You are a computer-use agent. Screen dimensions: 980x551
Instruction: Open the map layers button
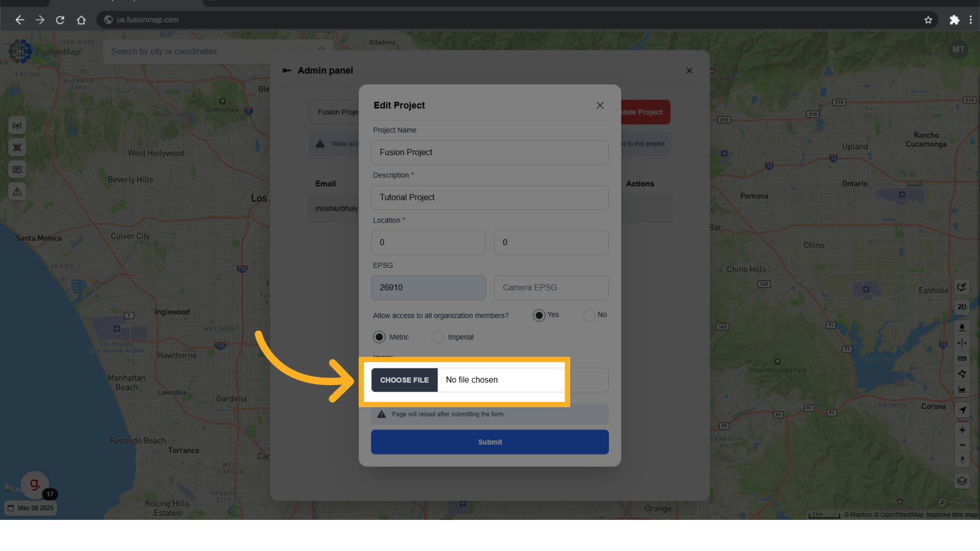(x=962, y=481)
